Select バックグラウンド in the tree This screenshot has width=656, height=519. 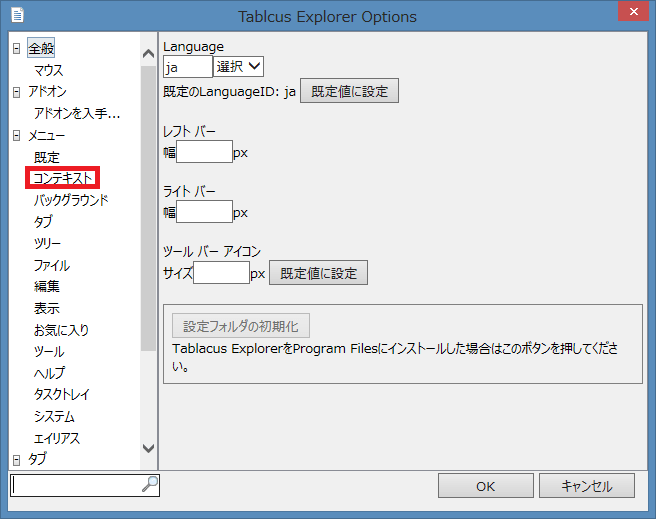(71, 200)
